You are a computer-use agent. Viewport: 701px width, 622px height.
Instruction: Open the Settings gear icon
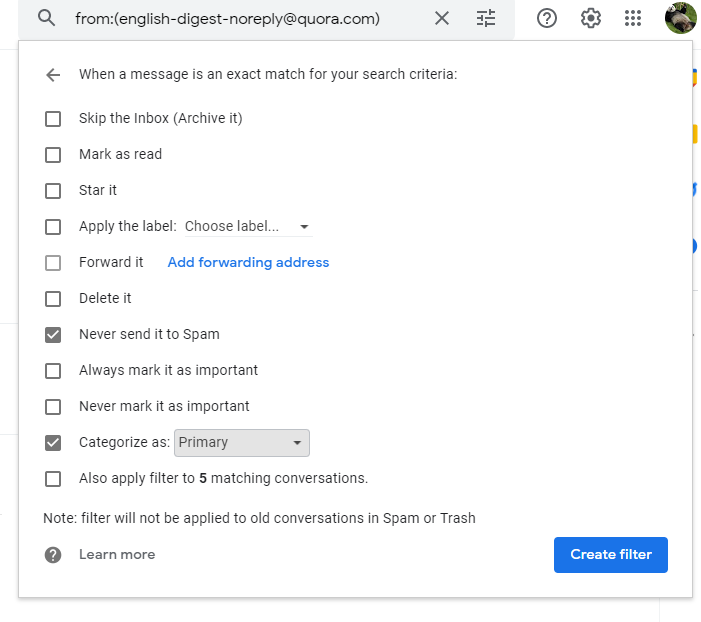pyautogui.click(x=591, y=18)
